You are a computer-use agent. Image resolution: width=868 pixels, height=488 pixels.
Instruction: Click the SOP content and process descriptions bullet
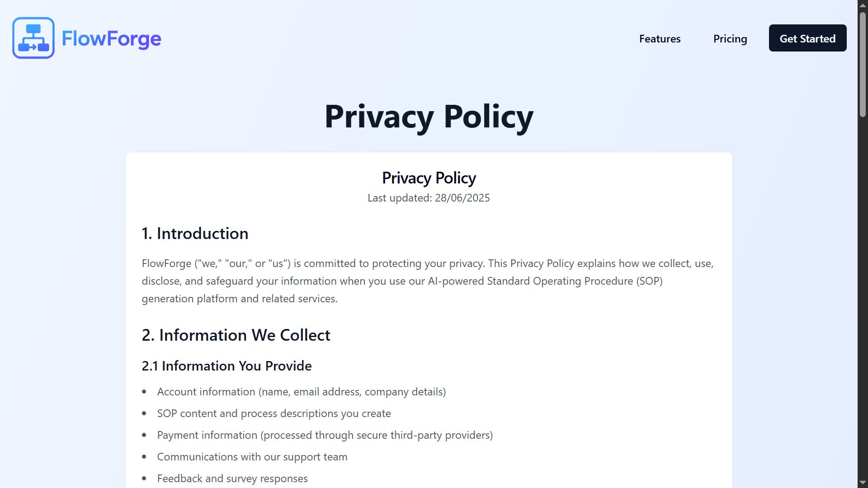point(274,413)
